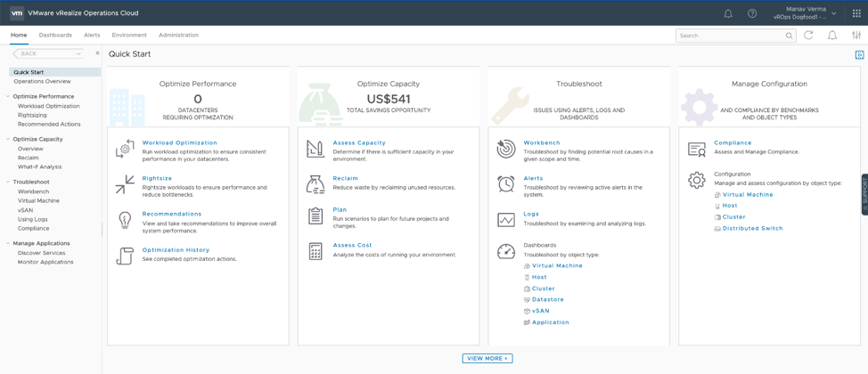Screen dimensions: 868x374
Task: Click the magnifier icon in search box
Action: pos(789,36)
